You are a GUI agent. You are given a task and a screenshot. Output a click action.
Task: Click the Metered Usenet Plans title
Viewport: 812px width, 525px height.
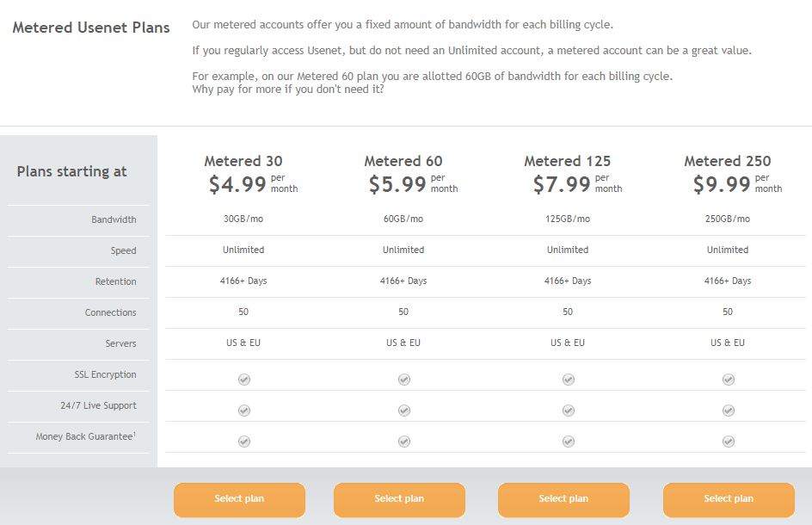(91, 28)
